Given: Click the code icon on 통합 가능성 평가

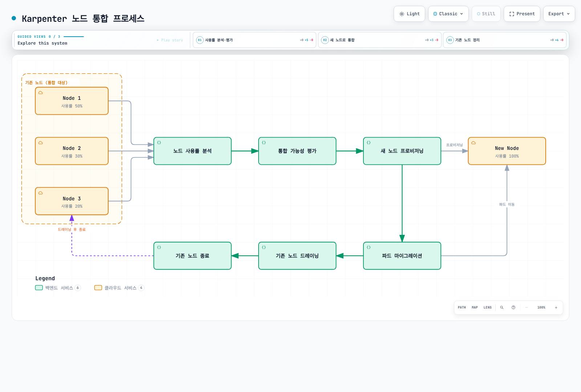Looking at the screenshot, I should click(264, 143).
